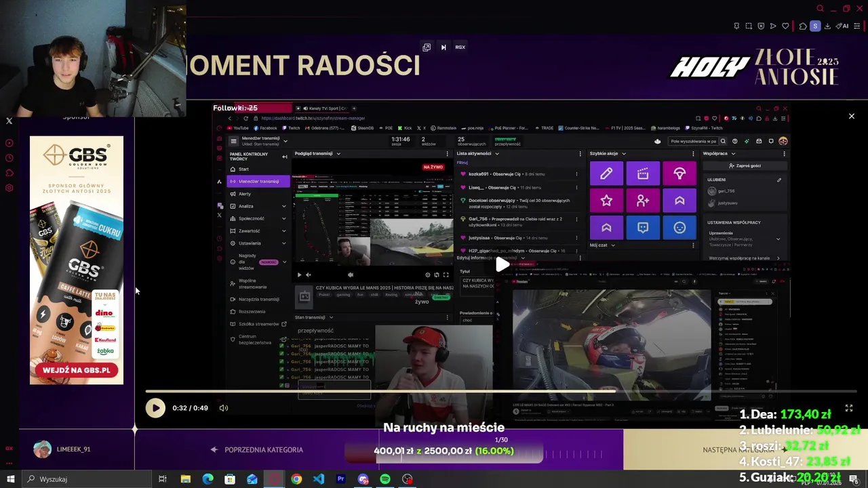
Task: Open the GX icon at sidebar bottom
Action: 9,448
